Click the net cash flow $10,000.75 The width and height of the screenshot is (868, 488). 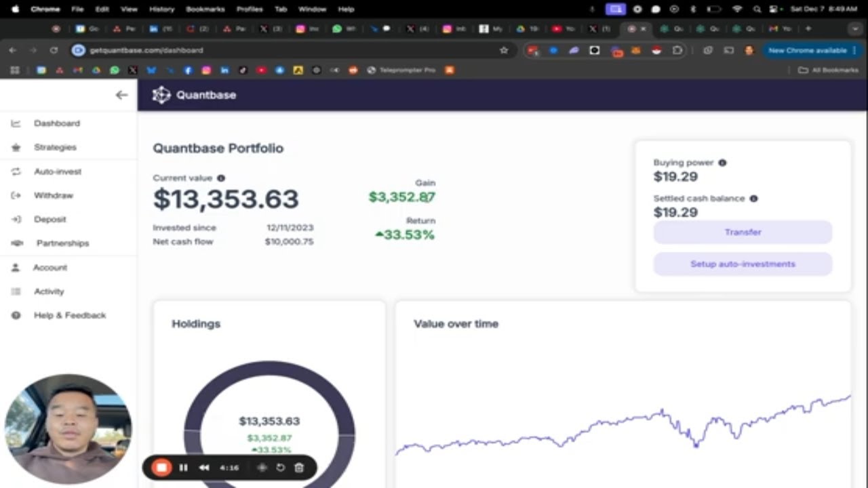pos(290,241)
